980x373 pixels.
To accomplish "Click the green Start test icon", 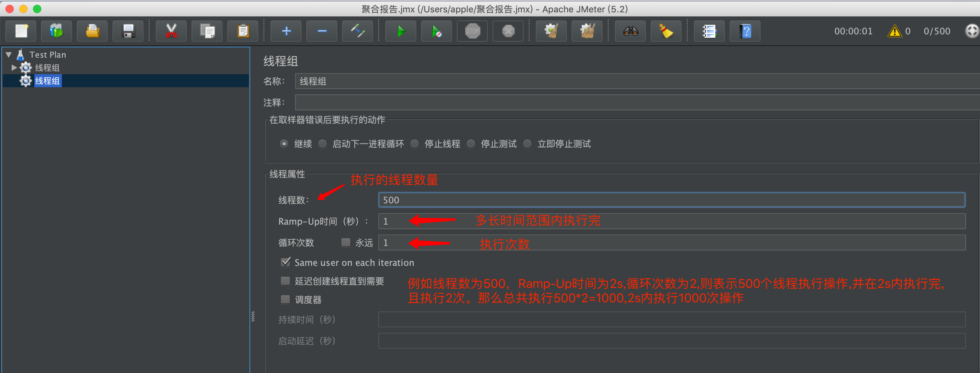I will tap(401, 31).
